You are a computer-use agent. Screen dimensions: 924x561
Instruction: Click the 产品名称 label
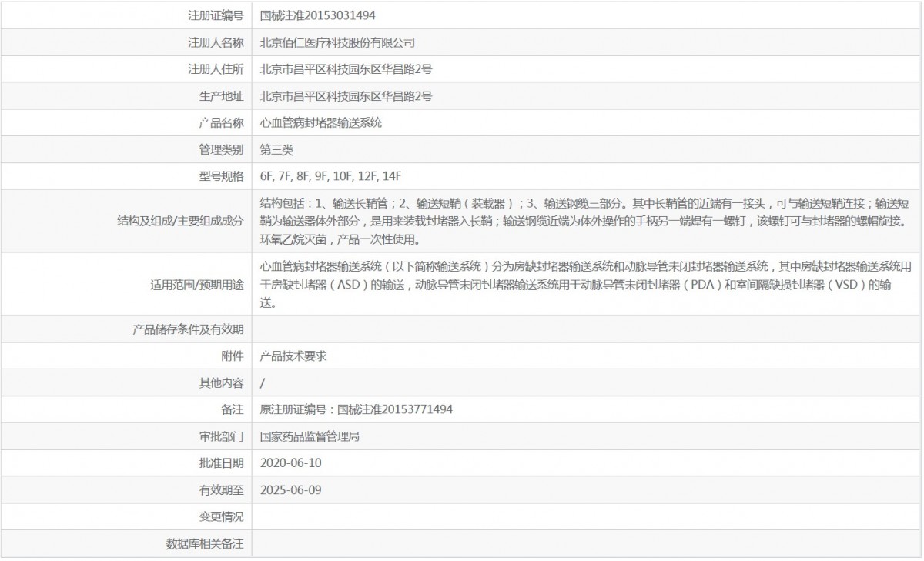221,122
